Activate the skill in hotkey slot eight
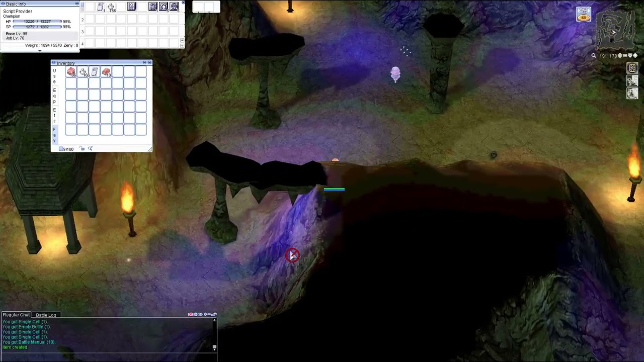Screen dimensions: 644x362 pos(164,7)
